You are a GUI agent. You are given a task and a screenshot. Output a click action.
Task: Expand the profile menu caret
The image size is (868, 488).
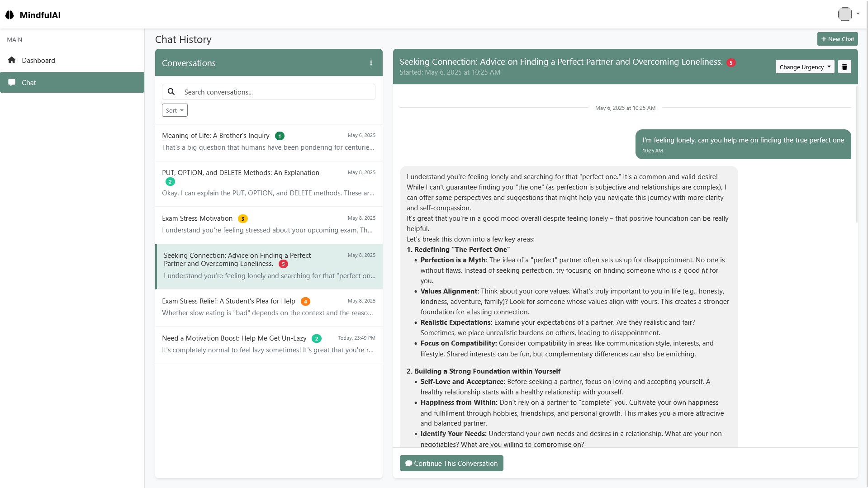(x=858, y=14)
